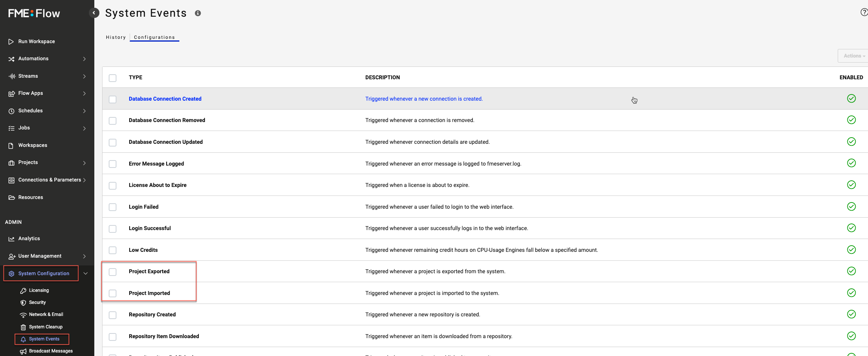Click the info icon beside System Events title
This screenshot has height=356, width=868.
198,13
